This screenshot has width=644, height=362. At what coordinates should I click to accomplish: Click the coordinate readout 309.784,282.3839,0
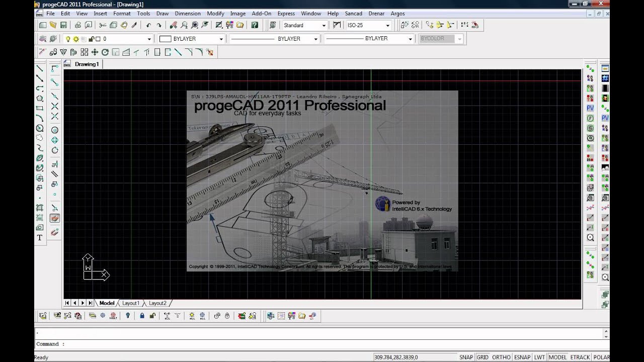[x=395, y=357]
